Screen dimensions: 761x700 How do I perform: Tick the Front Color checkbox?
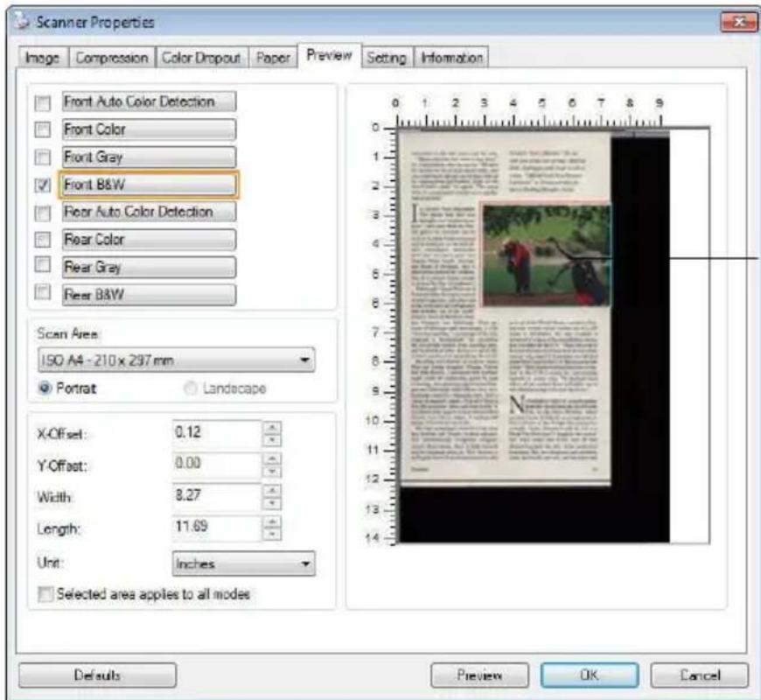tap(43, 129)
